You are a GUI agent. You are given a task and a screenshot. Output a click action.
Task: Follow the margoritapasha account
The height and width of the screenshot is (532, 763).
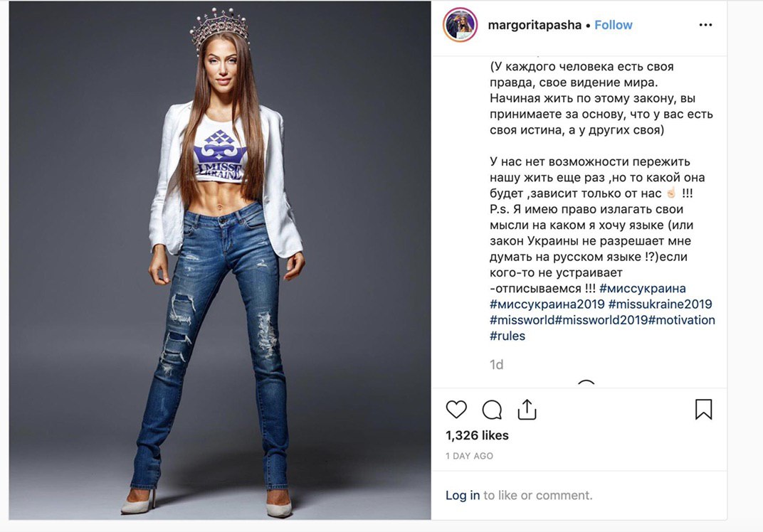613,25
